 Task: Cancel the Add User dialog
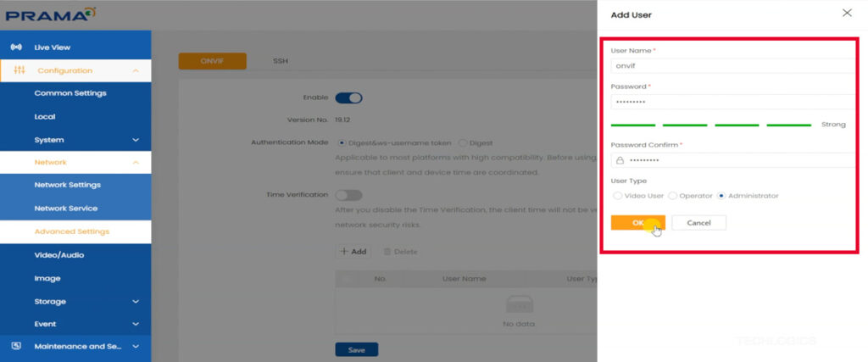[x=698, y=222]
